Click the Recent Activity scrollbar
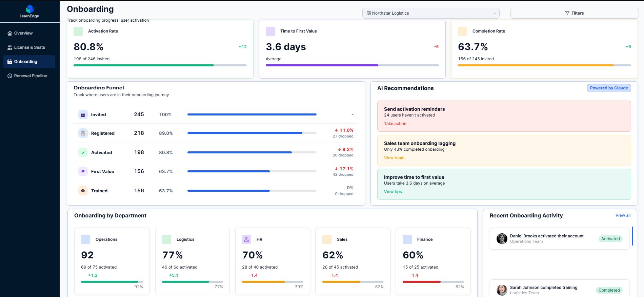 (x=632, y=236)
